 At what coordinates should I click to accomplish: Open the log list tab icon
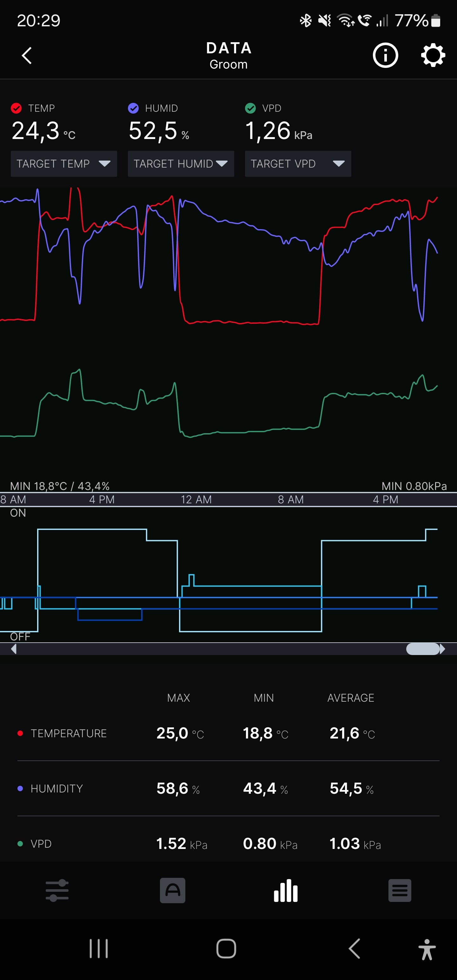pos(400,890)
